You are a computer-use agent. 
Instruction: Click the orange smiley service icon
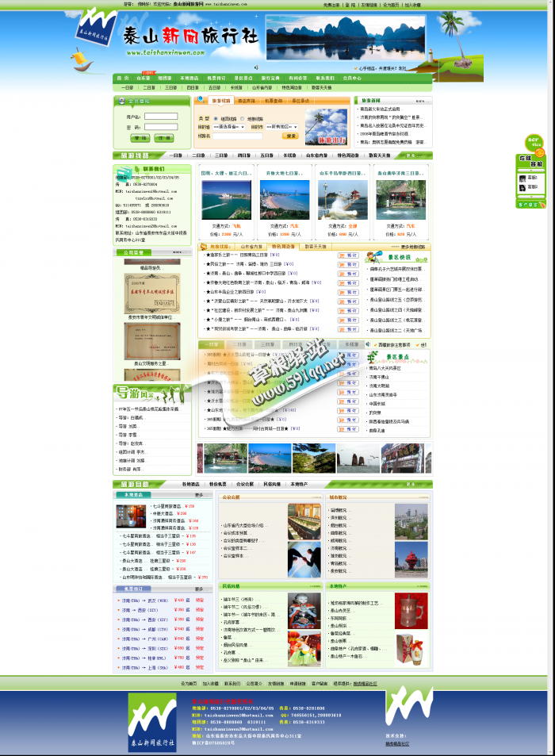point(540,152)
